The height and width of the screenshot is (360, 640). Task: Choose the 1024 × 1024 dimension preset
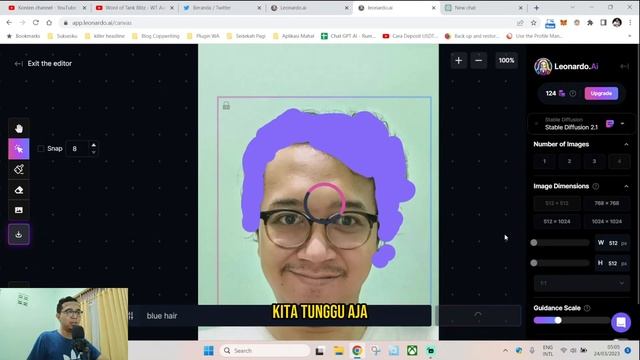pos(607,221)
